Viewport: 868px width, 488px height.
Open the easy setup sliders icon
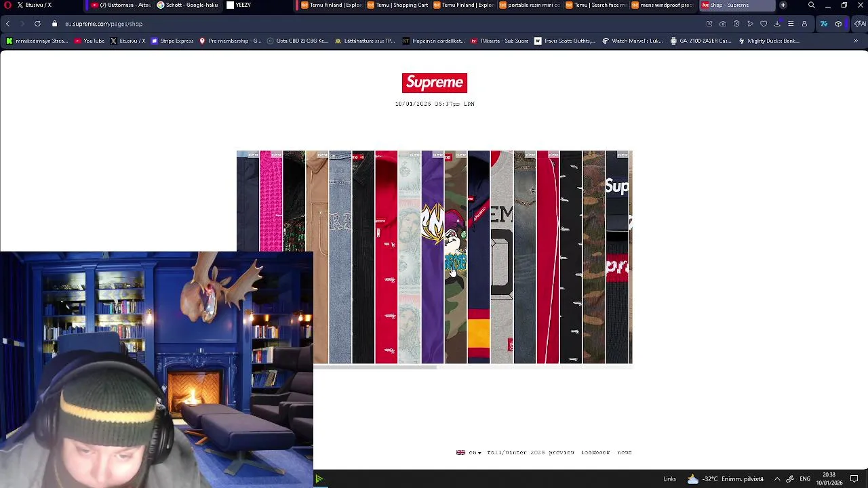[x=791, y=24]
